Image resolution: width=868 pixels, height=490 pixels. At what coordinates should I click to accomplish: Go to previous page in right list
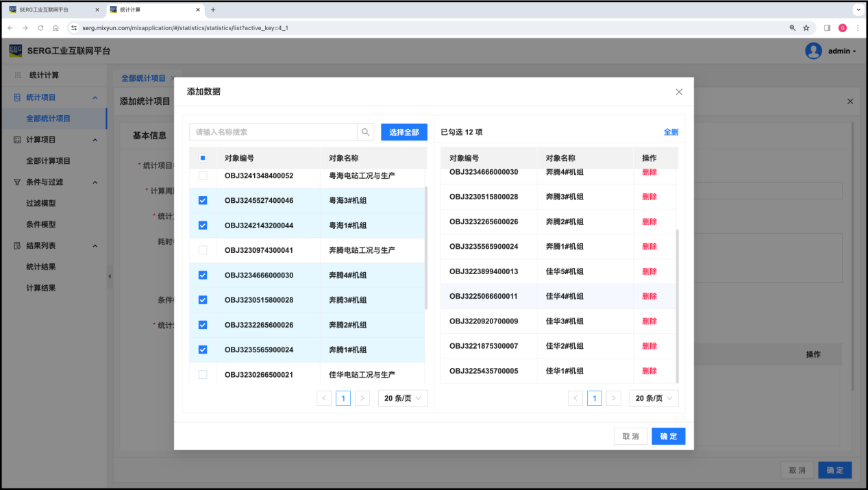(x=576, y=398)
